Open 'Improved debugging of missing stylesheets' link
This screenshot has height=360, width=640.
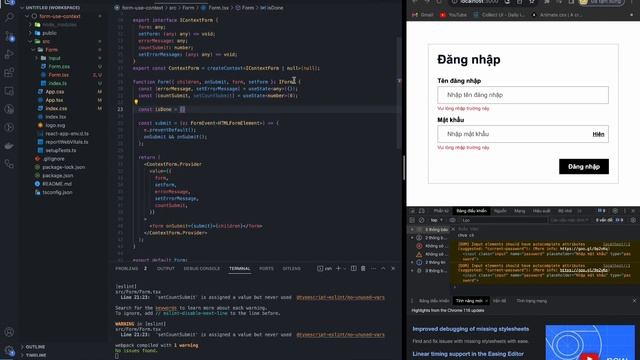[471, 329]
